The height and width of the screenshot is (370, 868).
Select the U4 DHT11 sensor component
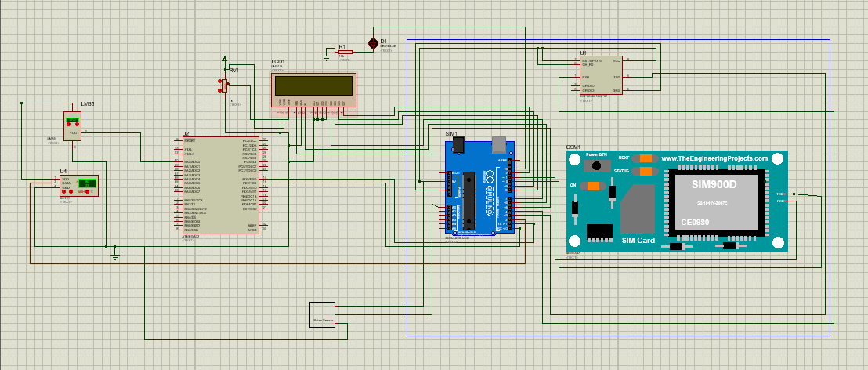(79, 186)
